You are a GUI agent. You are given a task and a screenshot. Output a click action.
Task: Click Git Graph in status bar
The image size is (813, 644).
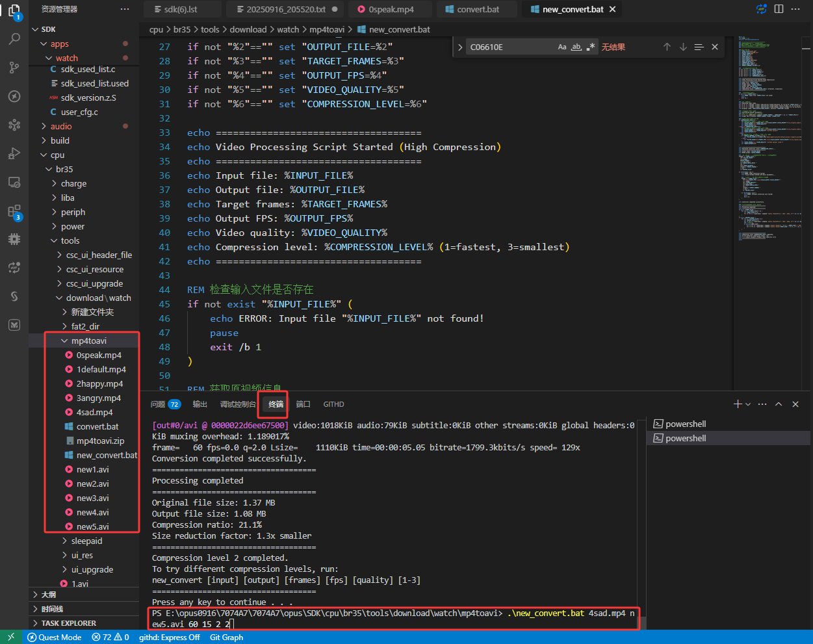click(226, 638)
